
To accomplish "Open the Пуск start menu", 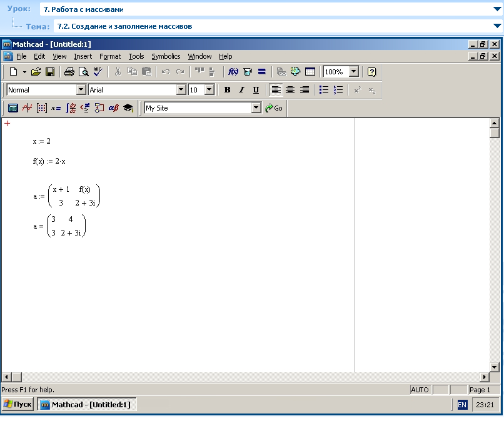I will coord(18,405).
